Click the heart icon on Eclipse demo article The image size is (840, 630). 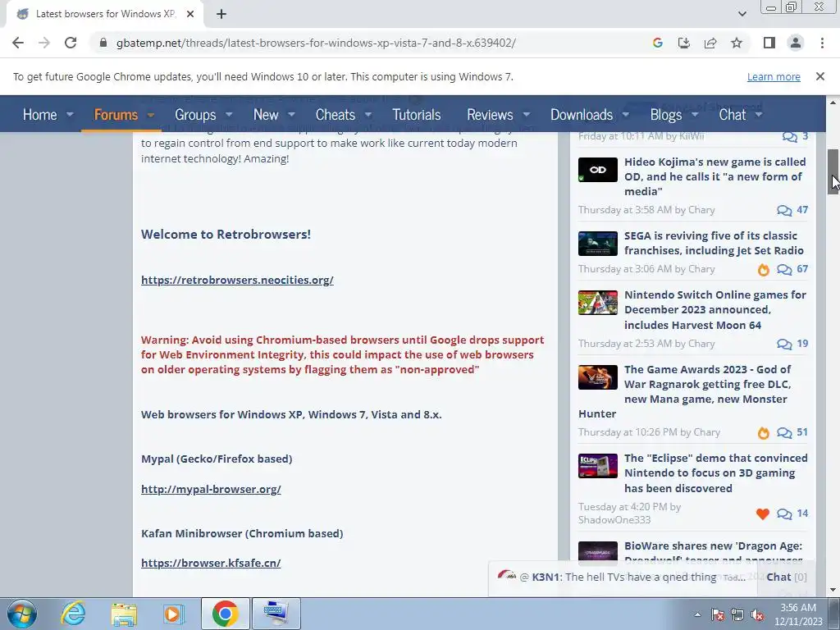(x=763, y=514)
